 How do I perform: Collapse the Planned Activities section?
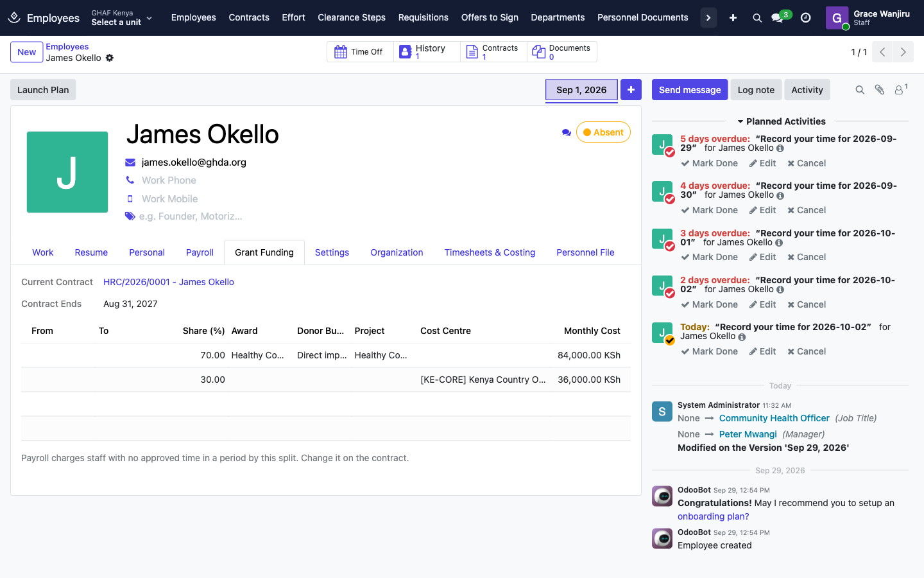[781, 121]
